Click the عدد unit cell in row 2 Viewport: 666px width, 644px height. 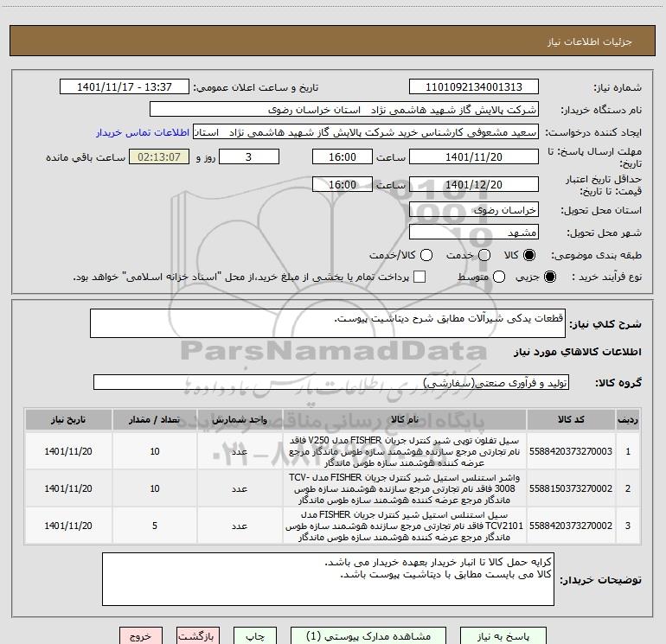(x=240, y=488)
